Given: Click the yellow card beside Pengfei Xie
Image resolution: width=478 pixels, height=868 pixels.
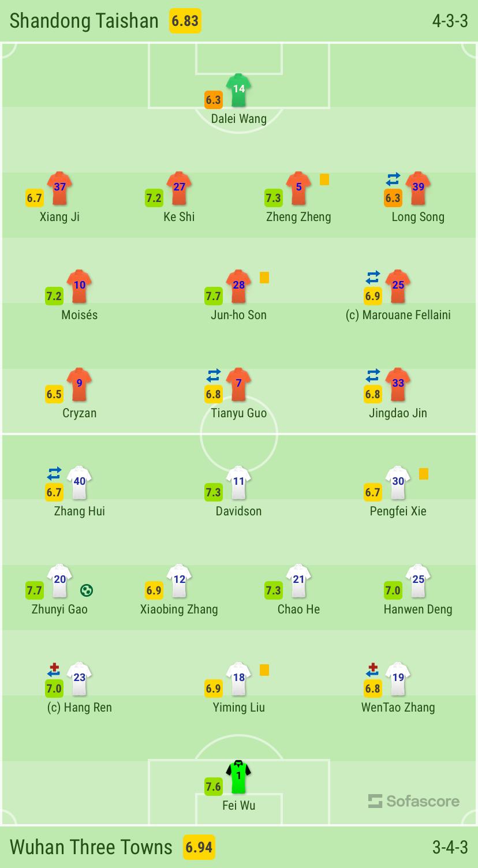Looking at the screenshot, I should click(x=424, y=474).
